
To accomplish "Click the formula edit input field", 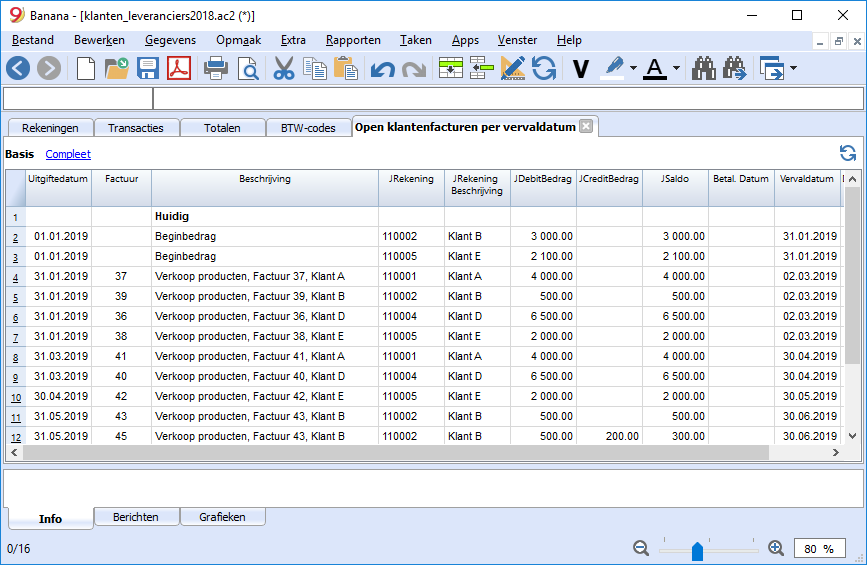I will coord(508,99).
